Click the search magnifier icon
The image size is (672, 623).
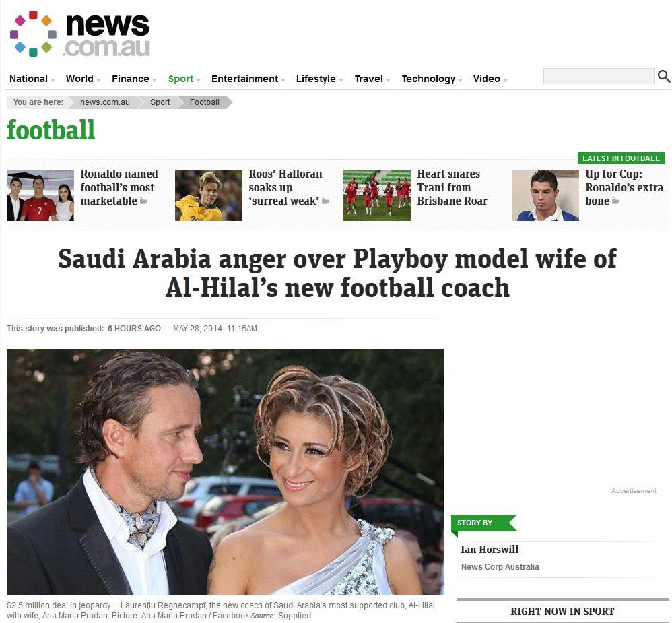click(663, 76)
